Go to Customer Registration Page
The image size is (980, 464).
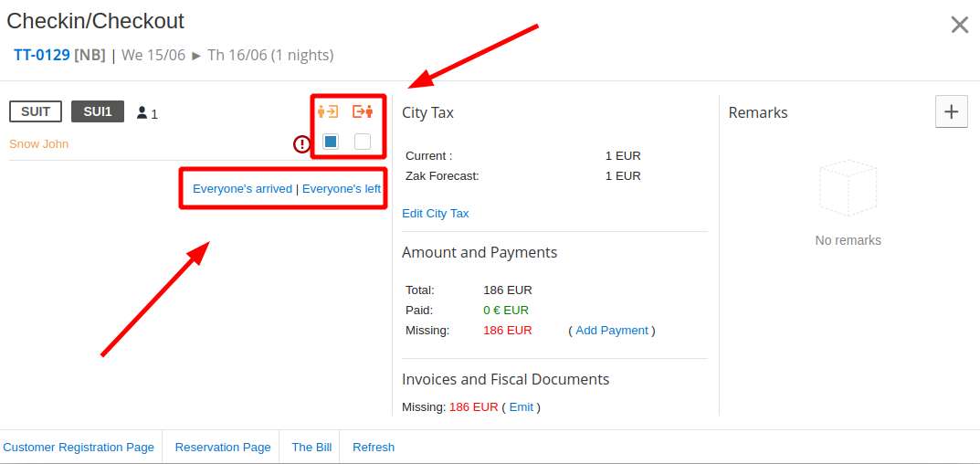click(x=79, y=447)
